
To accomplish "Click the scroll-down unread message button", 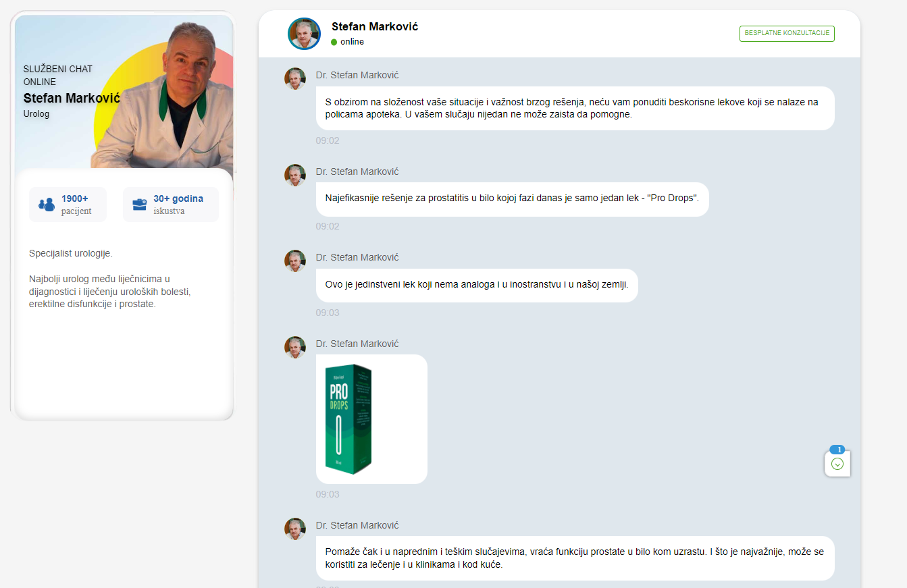I will coord(837,464).
